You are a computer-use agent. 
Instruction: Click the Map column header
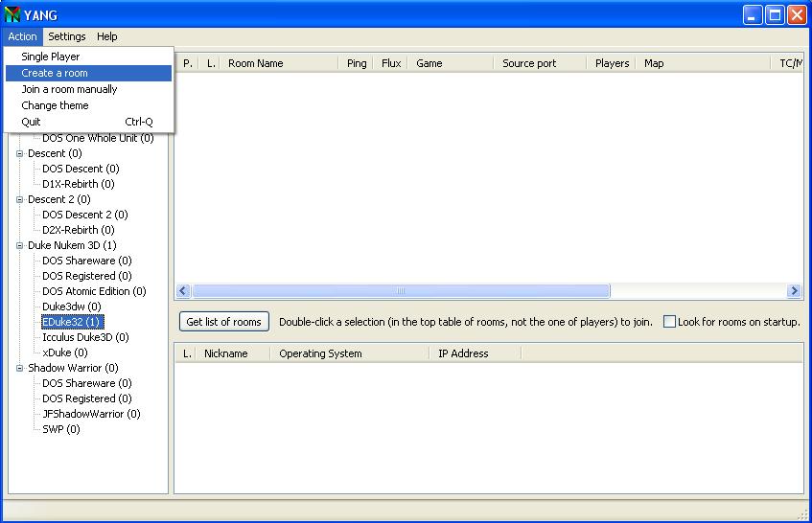pyautogui.click(x=704, y=63)
